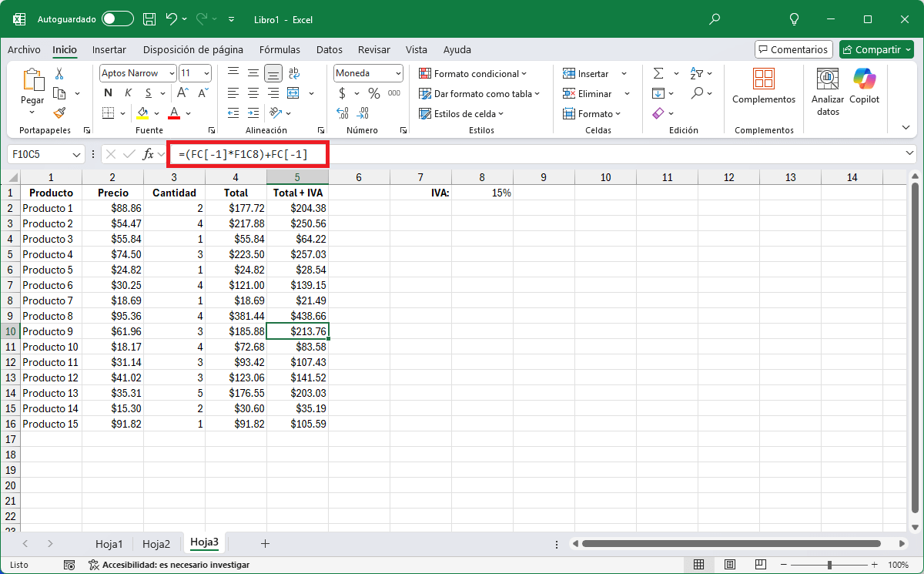Click the top vertical align icon
The width and height of the screenshot is (924, 574).
point(233,73)
